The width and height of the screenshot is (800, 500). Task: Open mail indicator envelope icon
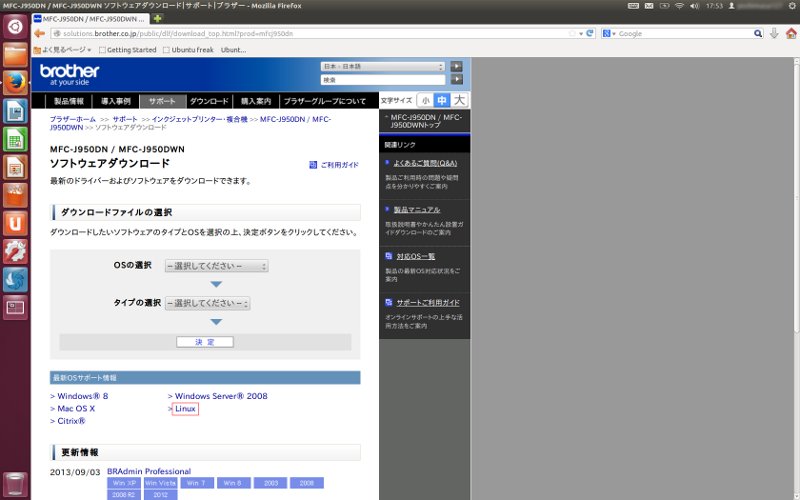tap(649, 6)
